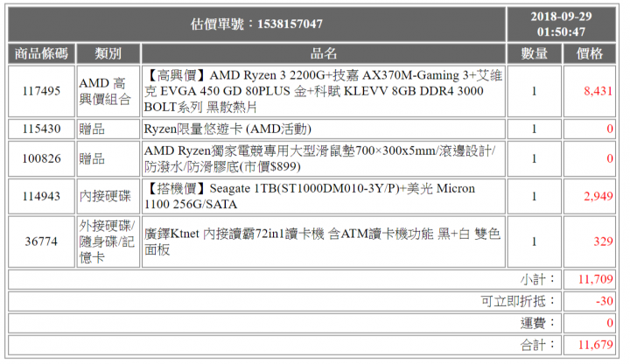Click 贈品 category in the 100826 row

point(92,158)
